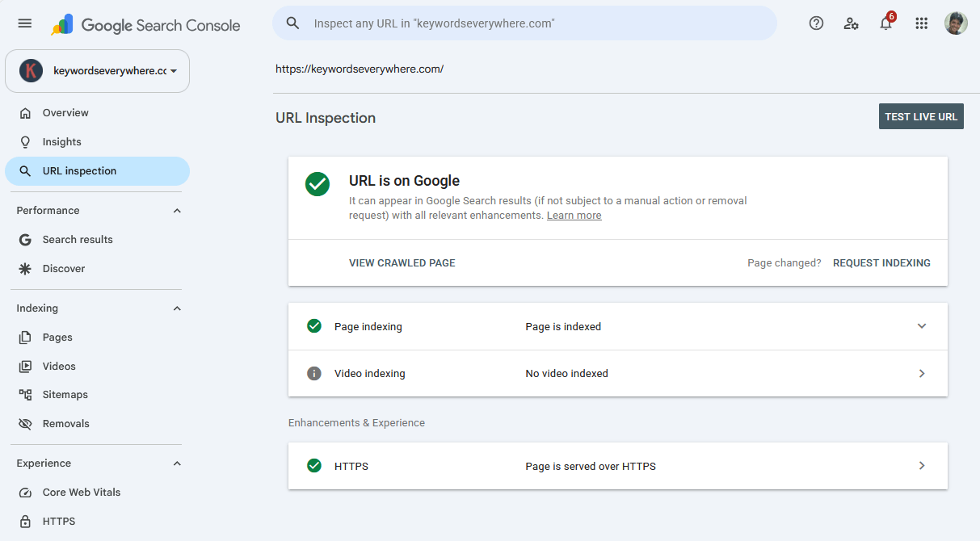
Task: Click the green check beside Page indexing
Action: coord(314,326)
